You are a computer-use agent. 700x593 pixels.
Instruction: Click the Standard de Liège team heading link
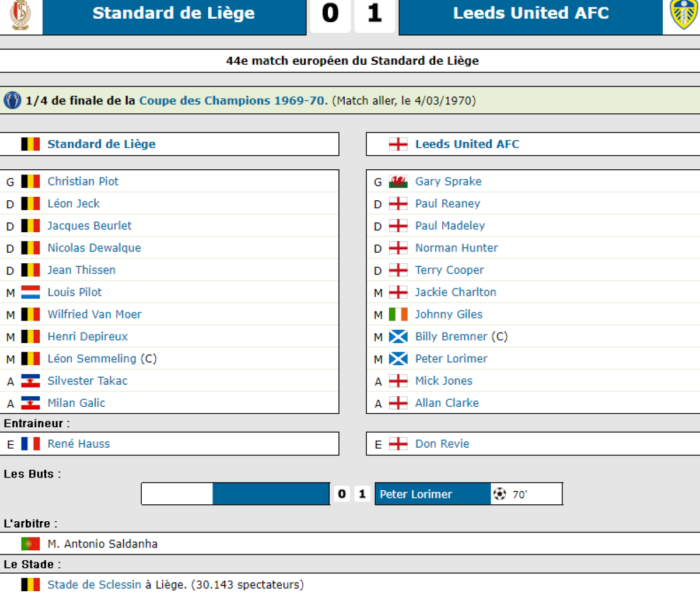pyautogui.click(x=101, y=144)
